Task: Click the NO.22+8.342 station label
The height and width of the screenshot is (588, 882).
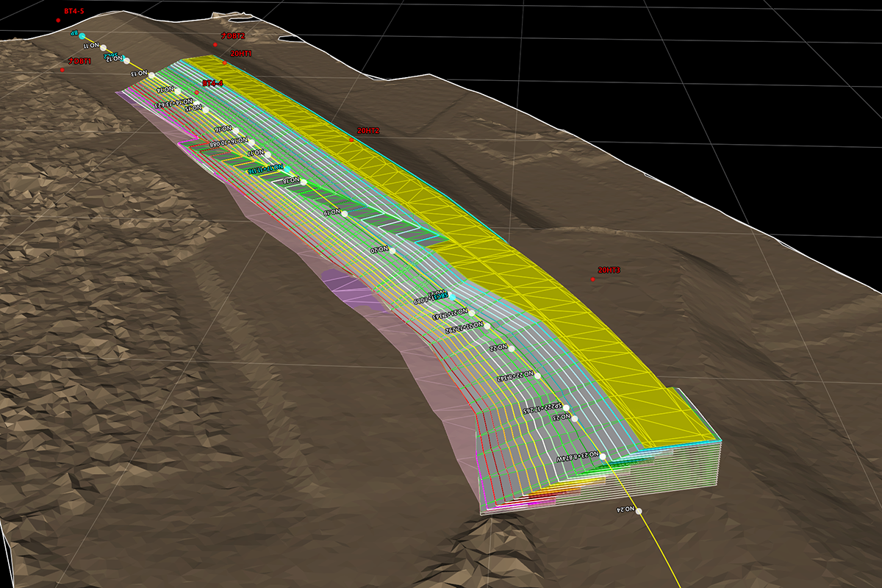Action: 514,376
